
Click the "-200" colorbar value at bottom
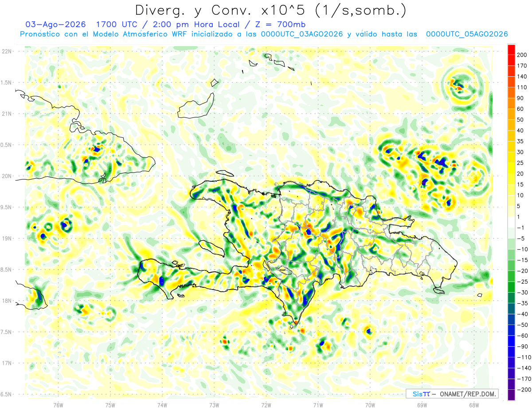point(524,389)
